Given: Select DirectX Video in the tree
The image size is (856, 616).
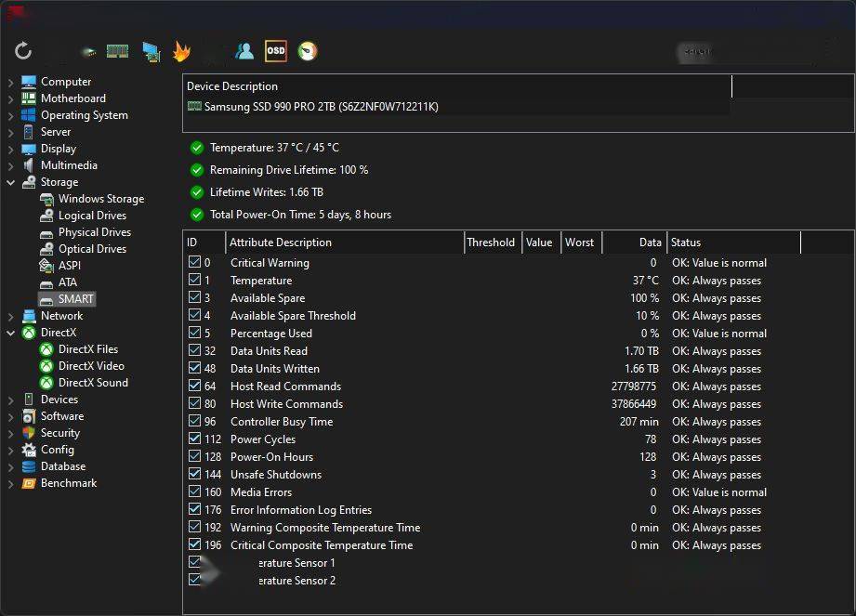Looking at the screenshot, I should pyautogui.click(x=91, y=366).
